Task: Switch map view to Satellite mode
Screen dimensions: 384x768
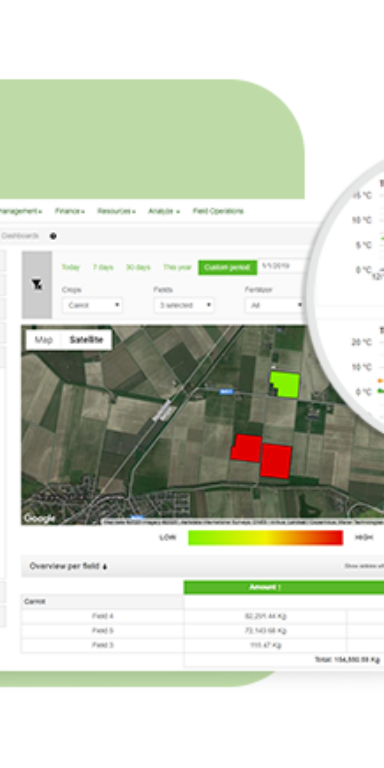Action: 86,340
